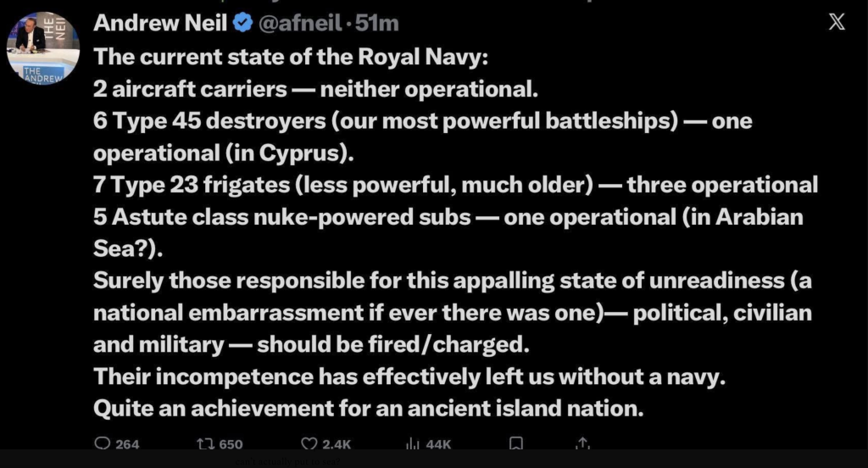Click the share upload arrow icon
The width and height of the screenshot is (868, 468).
581,443
